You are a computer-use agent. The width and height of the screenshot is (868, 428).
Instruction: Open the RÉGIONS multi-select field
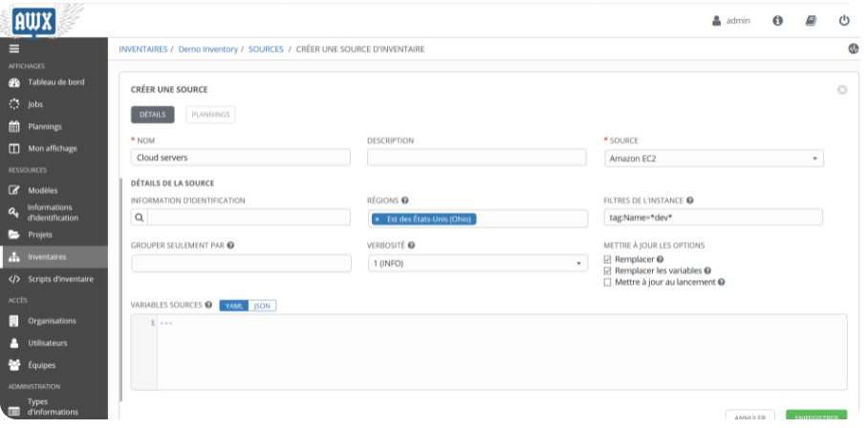[478, 219]
